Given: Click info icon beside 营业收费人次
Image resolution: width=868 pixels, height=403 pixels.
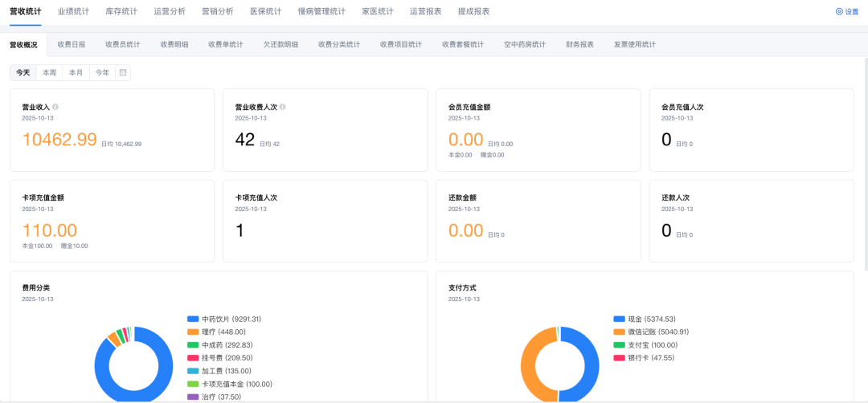Looking at the screenshot, I should 283,107.
